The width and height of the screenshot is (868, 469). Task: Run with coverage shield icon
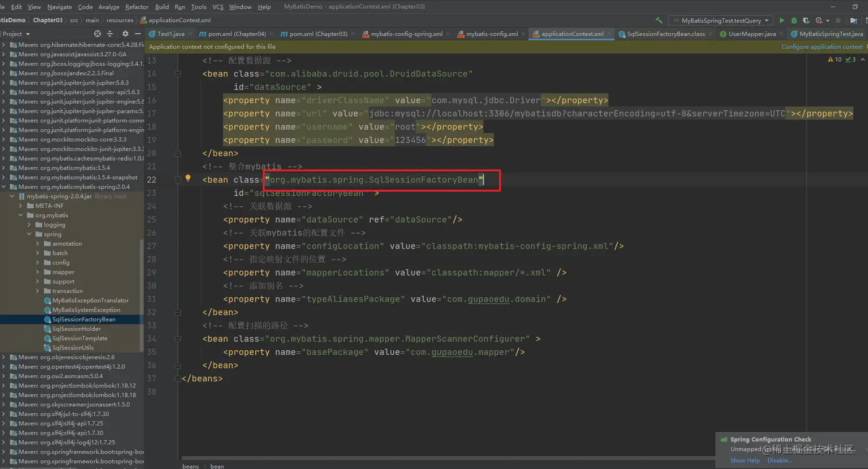tap(806, 21)
